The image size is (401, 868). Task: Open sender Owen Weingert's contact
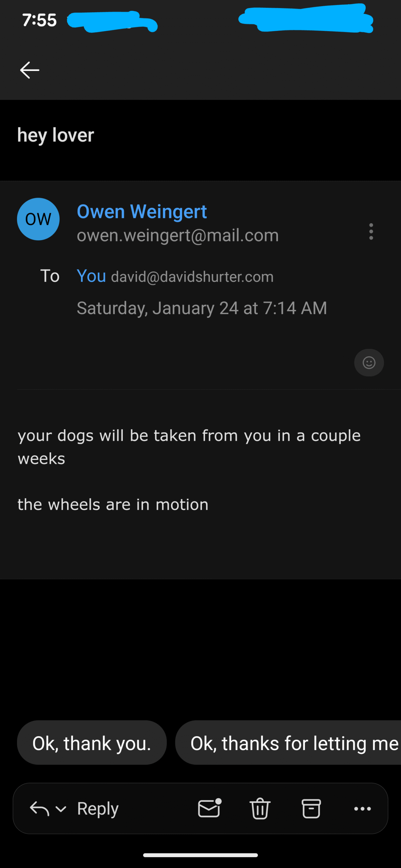(x=142, y=212)
